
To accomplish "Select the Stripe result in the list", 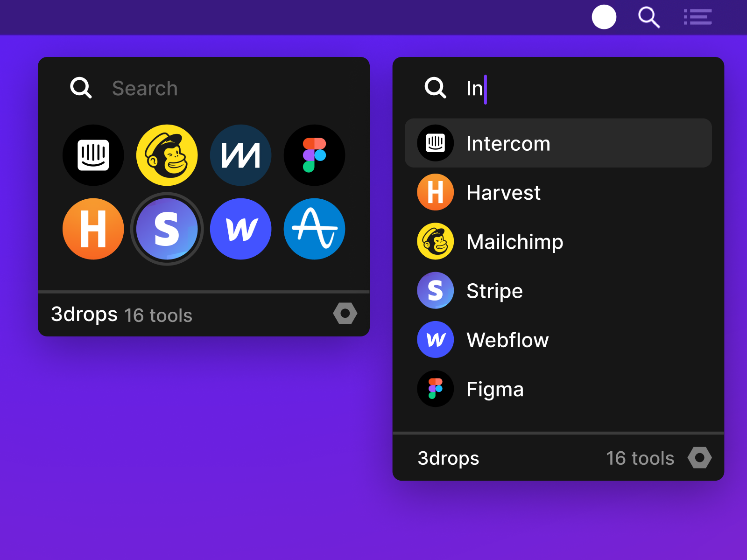I will tap(558, 290).
